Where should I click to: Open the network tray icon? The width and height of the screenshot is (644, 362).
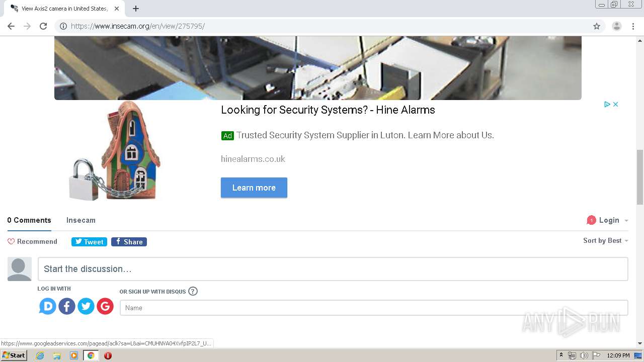[572, 355]
